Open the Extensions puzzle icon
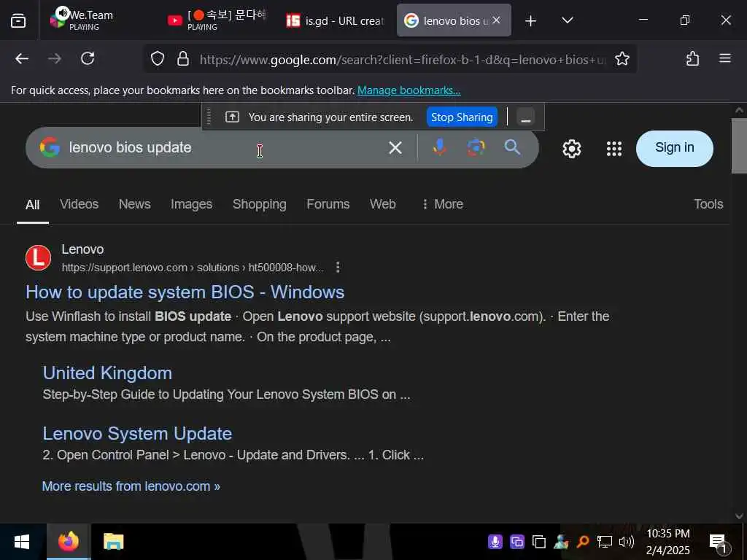Image resolution: width=747 pixels, height=560 pixels. pos(693,58)
